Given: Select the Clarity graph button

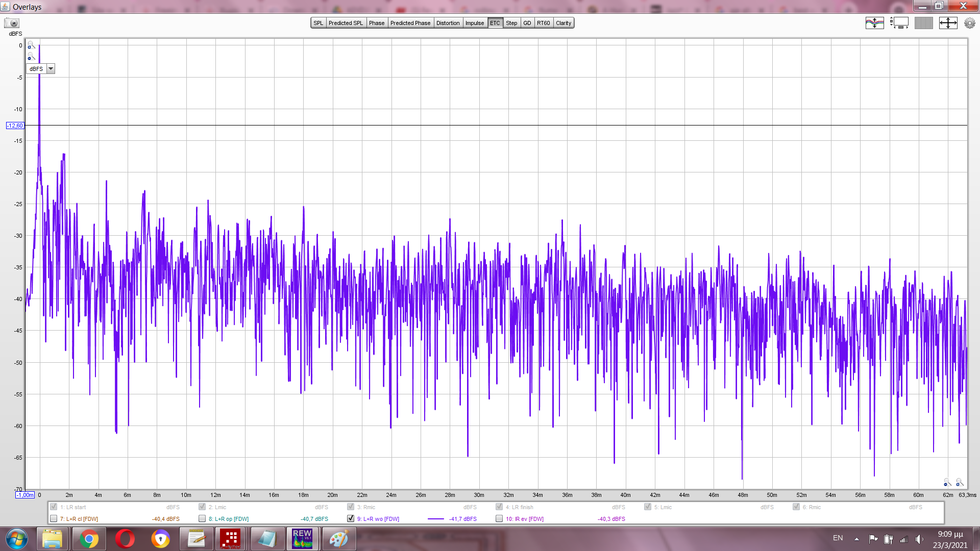Looking at the screenshot, I should coord(563,23).
